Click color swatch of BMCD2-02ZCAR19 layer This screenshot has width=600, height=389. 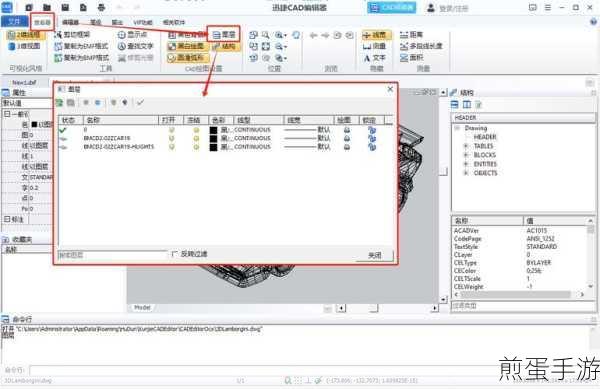214,138
